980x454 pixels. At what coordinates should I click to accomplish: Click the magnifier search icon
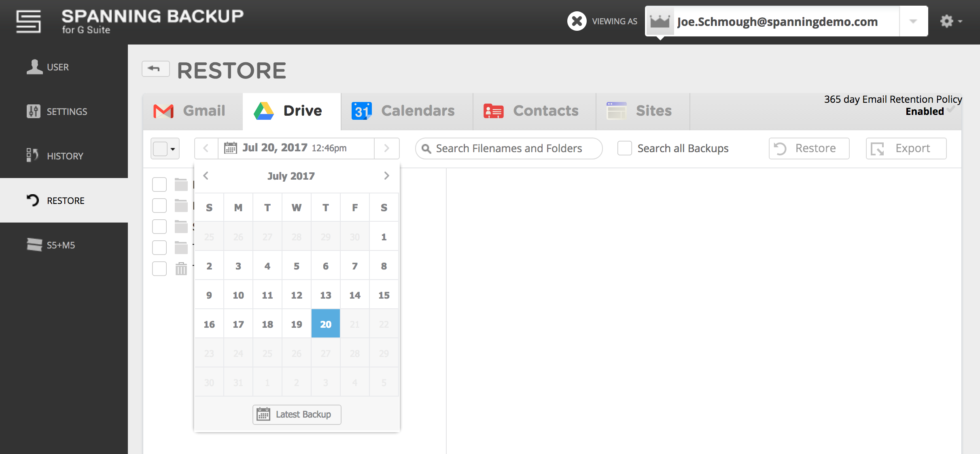(x=426, y=149)
